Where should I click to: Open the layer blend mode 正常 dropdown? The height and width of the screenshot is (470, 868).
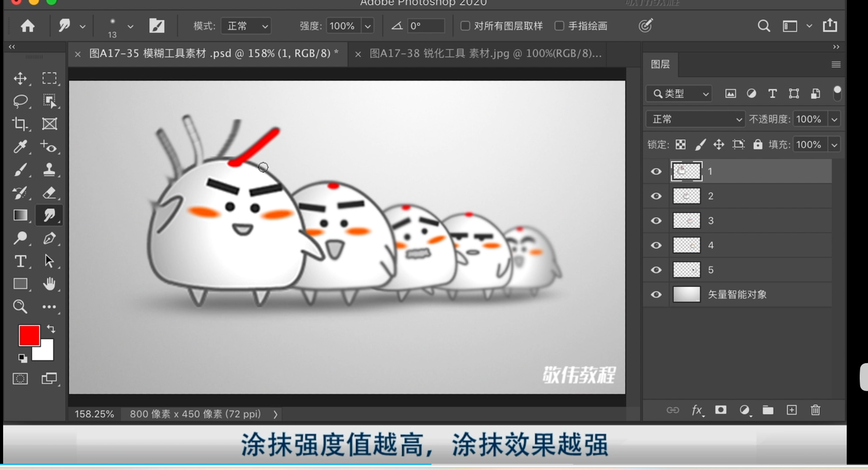(695, 119)
